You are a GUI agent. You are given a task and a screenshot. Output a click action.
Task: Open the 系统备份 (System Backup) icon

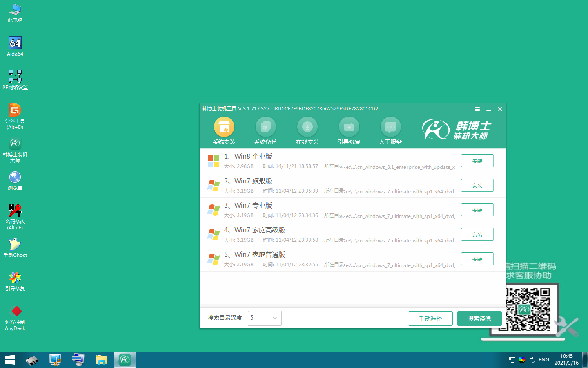265,128
